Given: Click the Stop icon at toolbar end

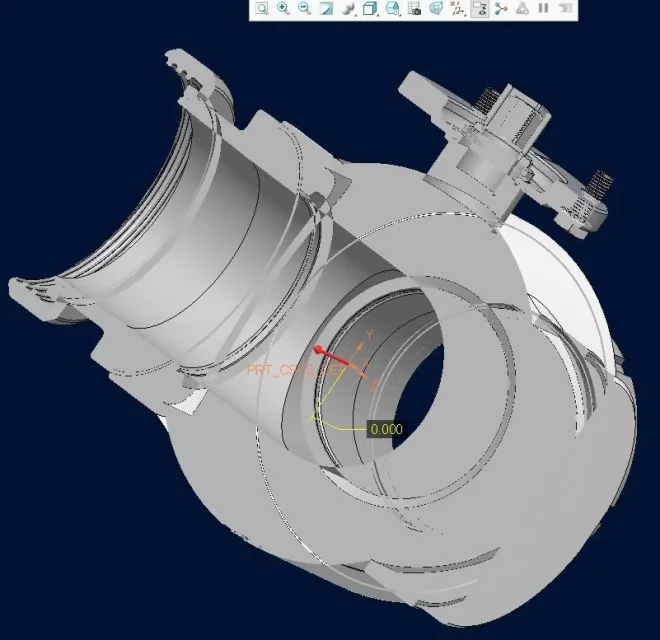Looking at the screenshot, I should click(x=565, y=9).
